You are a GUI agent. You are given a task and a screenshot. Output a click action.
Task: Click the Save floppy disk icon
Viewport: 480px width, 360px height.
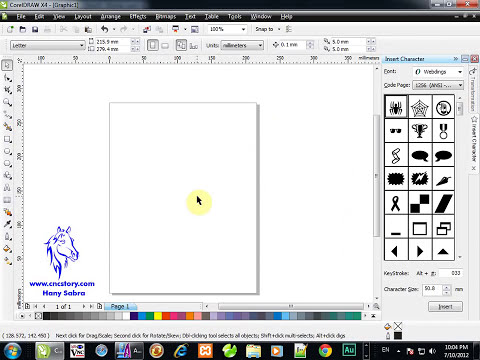(x=35, y=29)
